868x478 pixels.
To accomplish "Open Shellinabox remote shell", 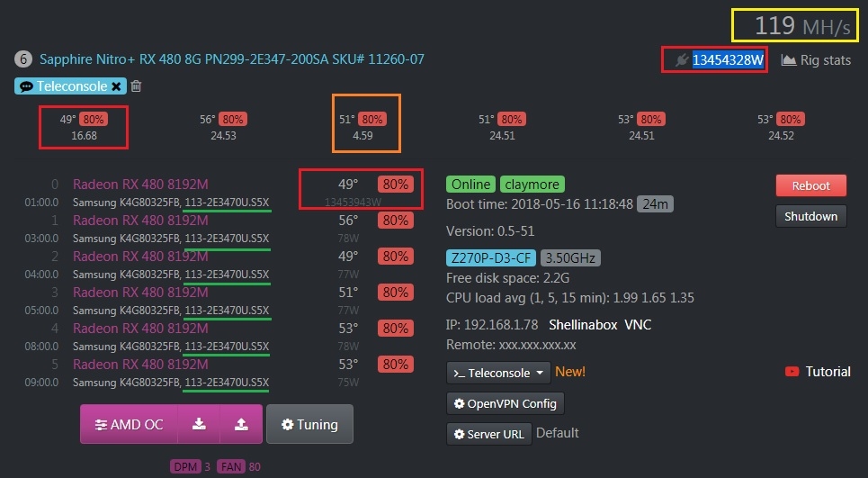I will pos(583,325).
